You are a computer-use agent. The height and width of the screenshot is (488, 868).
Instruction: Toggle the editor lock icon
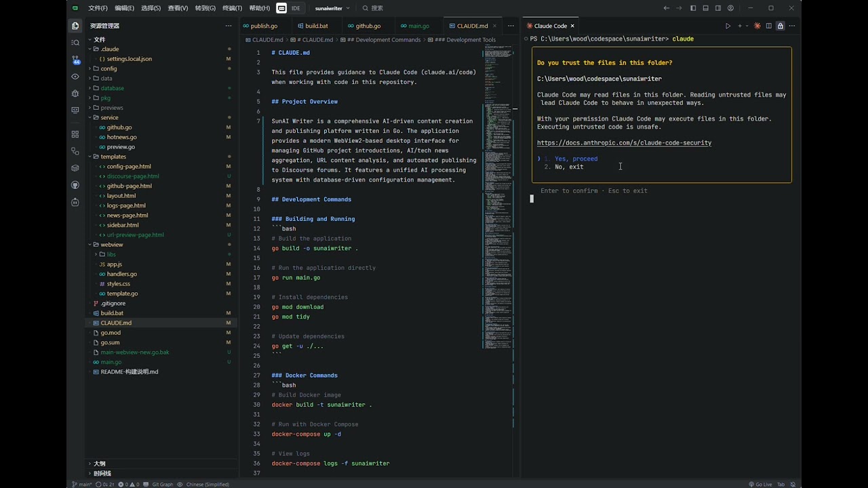tap(781, 26)
